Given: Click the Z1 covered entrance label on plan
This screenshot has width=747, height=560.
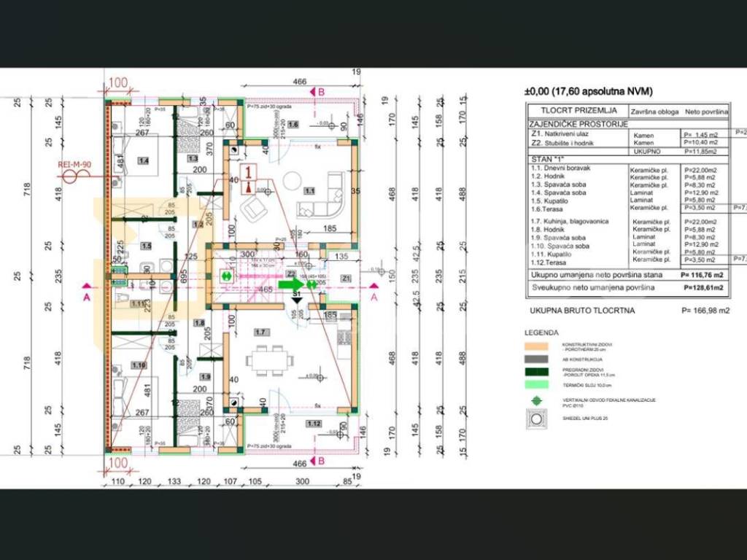Looking at the screenshot, I should pos(347,277).
